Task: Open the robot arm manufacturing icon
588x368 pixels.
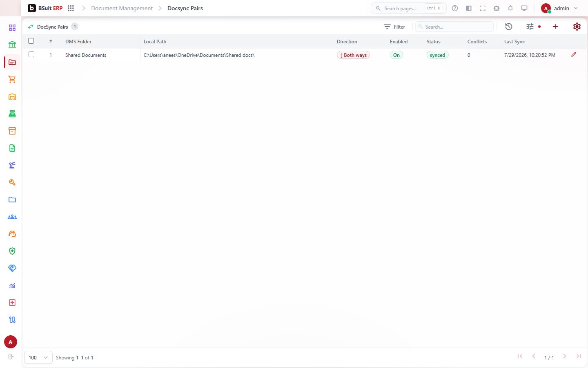Action: click(12, 165)
